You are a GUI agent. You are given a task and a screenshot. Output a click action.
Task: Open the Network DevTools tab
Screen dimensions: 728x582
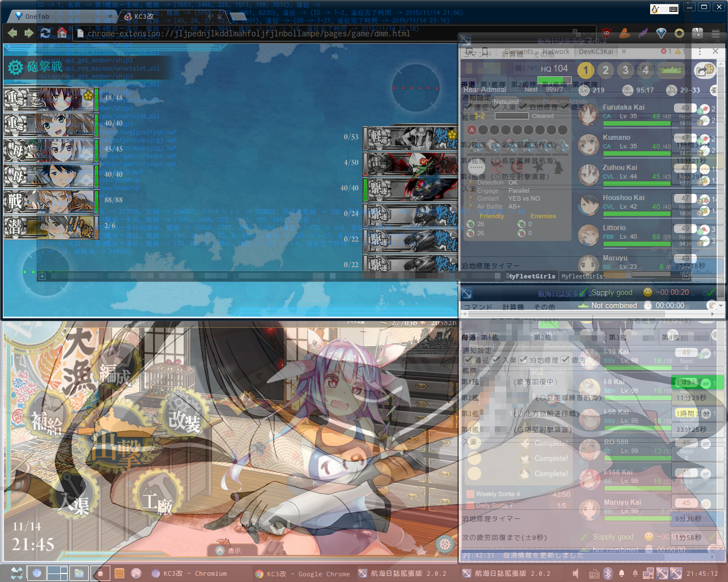tap(556, 51)
